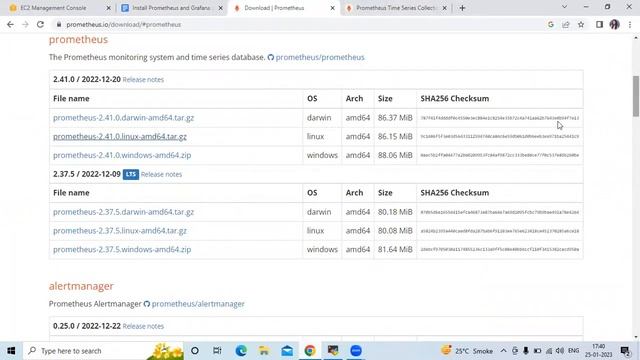The image size is (640, 360).
Task: Download prometheus-2.37.5.linux-amd64.tar.gz
Action: pyautogui.click(x=120, y=231)
